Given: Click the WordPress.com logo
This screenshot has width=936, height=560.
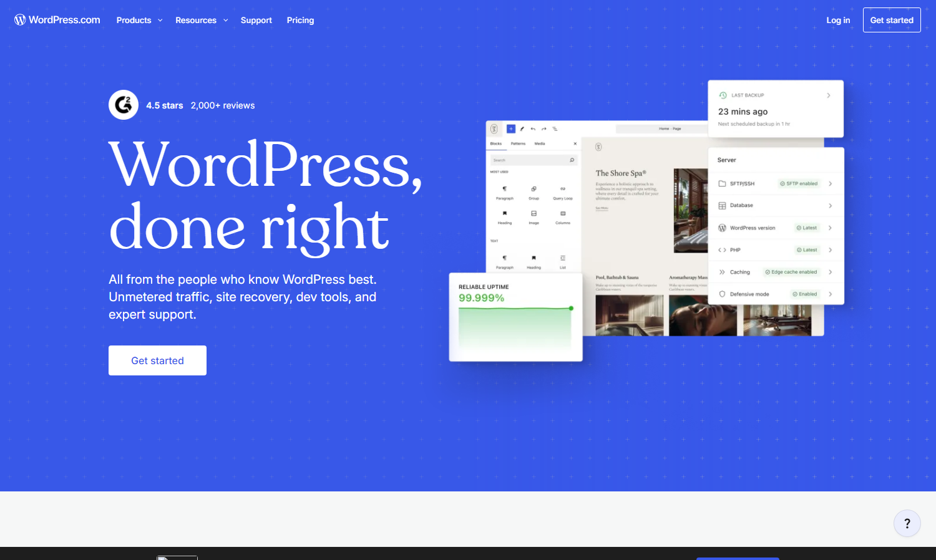Looking at the screenshot, I should 57,20.
